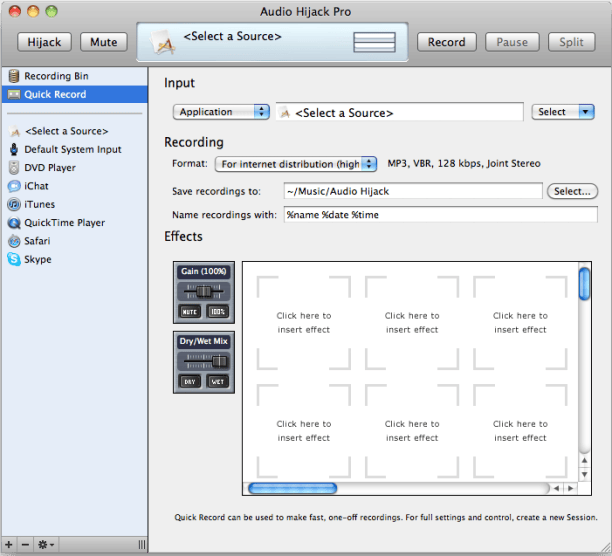Viewport: 612px width, 556px height.
Task: Click the Default System Input microphone icon
Action: (14, 149)
